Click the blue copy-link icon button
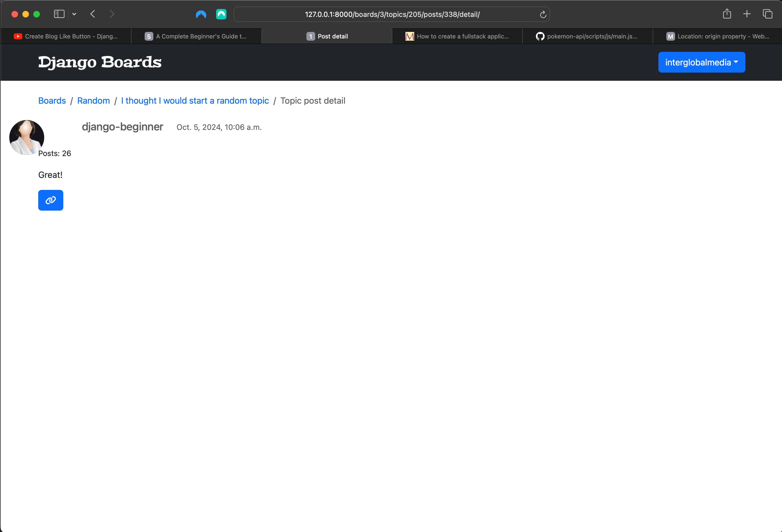Image resolution: width=782 pixels, height=532 pixels. click(50, 200)
